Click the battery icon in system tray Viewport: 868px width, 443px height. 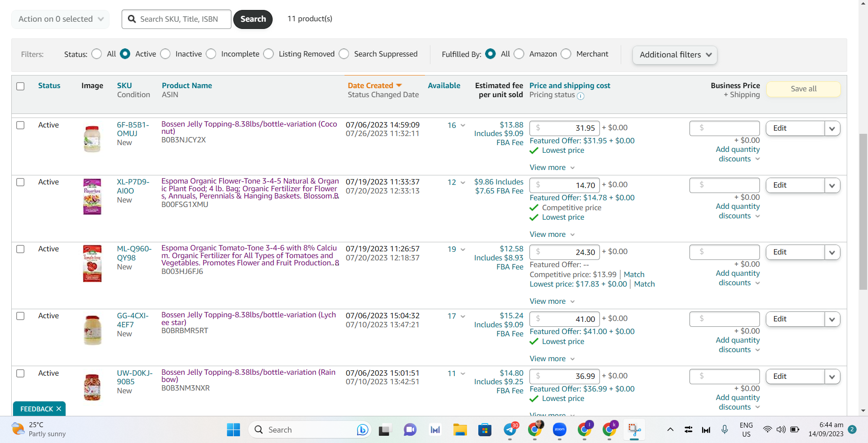pos(795,429)
